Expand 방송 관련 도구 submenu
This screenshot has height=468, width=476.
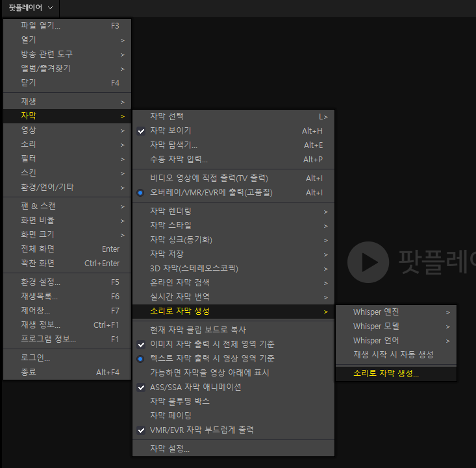(x=67, y=55)
